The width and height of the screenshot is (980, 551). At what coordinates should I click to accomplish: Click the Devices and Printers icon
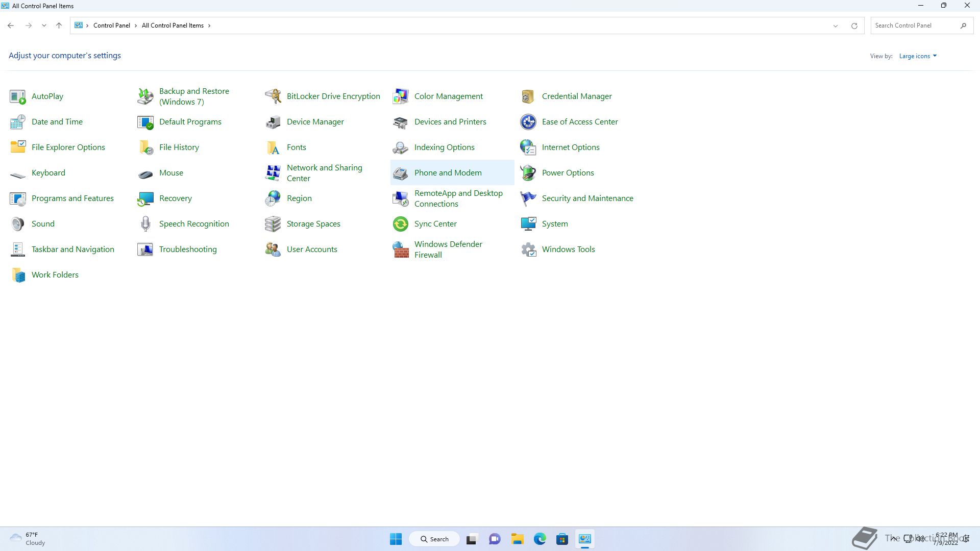[x=401, y=122]
